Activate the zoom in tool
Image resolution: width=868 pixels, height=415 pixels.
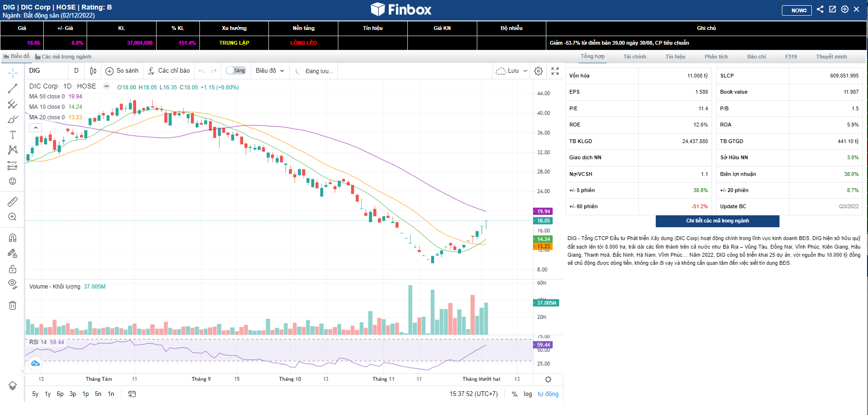pyautogui.click(x=13, y=217)
